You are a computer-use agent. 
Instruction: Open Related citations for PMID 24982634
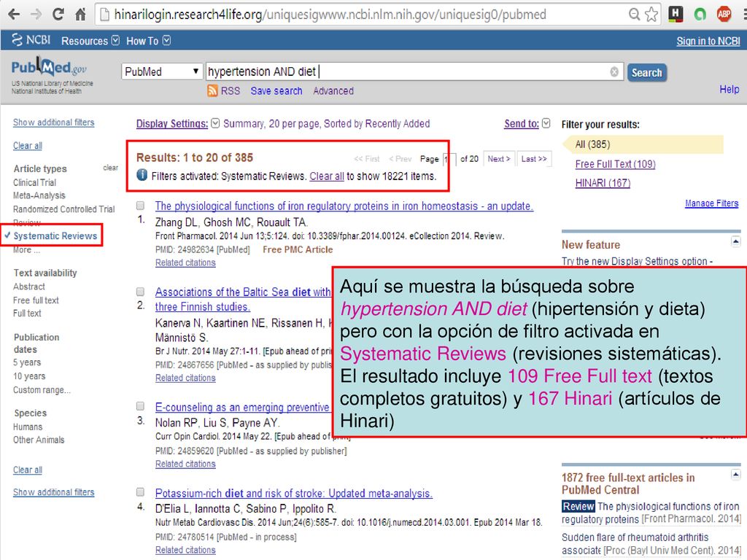[185, 262]
